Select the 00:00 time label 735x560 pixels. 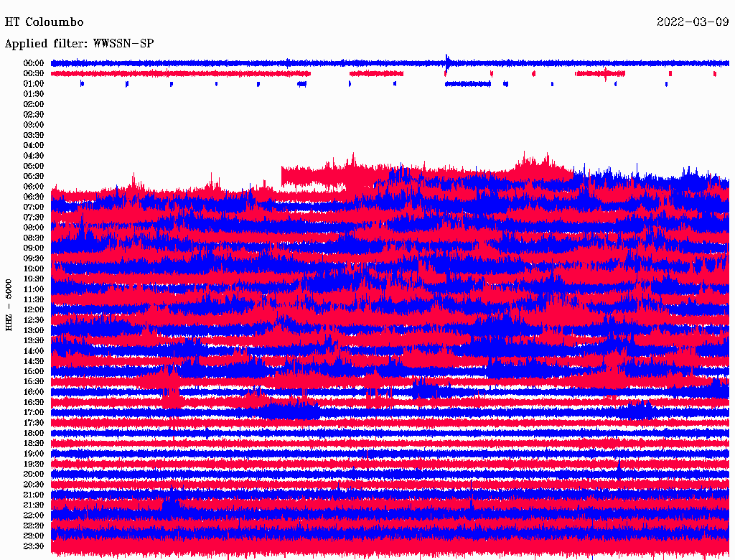coord(34,63)
